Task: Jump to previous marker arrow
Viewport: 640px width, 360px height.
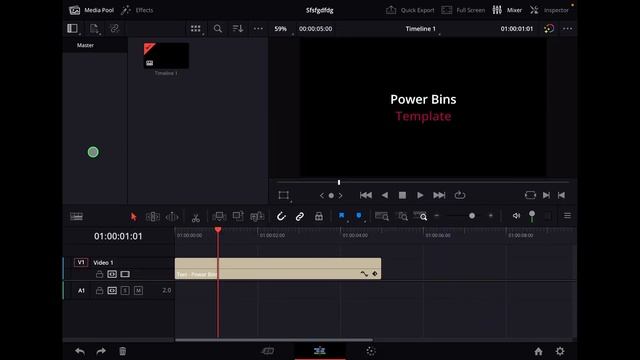Action: click(x=322, y=196)
